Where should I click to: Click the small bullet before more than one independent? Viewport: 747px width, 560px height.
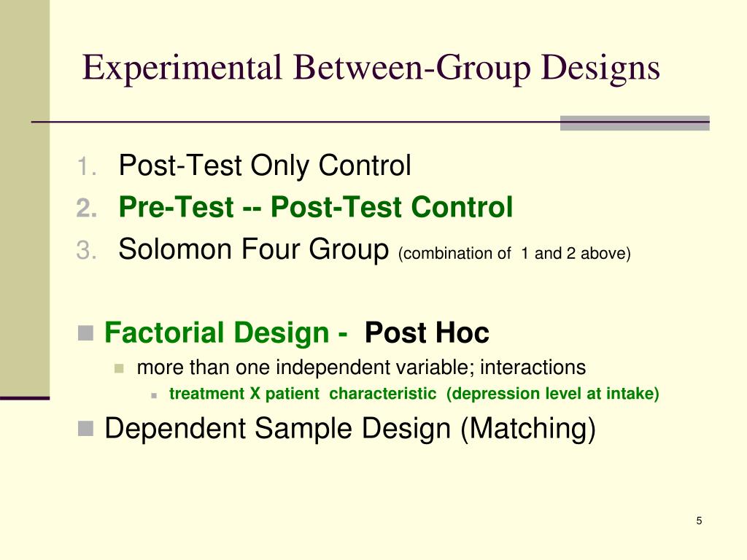[x=119, y=368]
